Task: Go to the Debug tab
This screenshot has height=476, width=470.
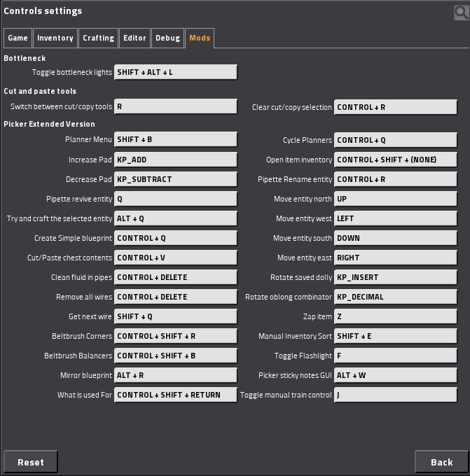Action: pyautogui.click(x=167, y=38)
